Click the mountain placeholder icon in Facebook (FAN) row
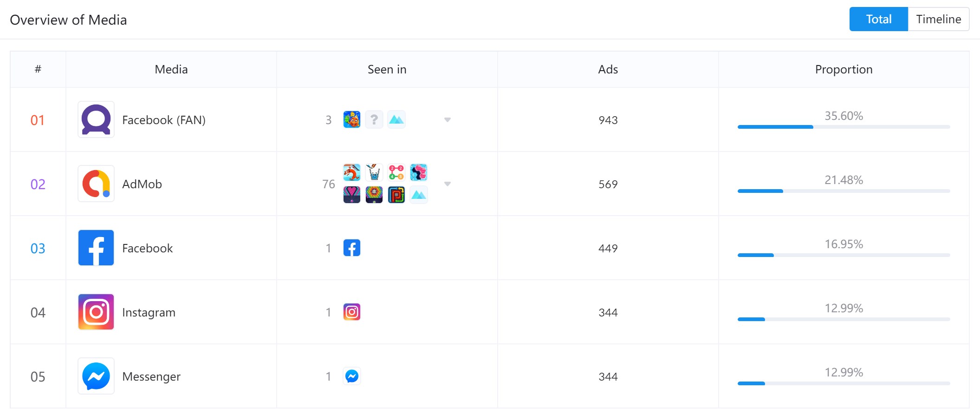This screenshot has width=980, height=415. pos(396,120)
